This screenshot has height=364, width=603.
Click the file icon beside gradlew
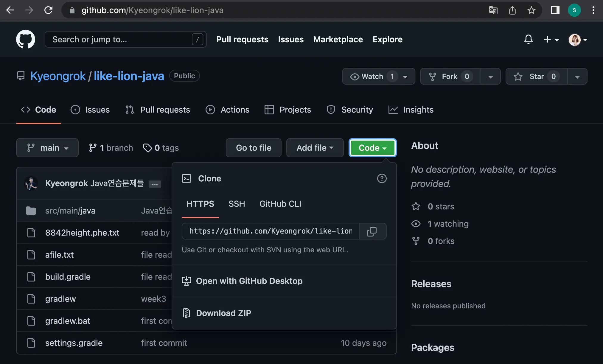click(x=31, y=299)
